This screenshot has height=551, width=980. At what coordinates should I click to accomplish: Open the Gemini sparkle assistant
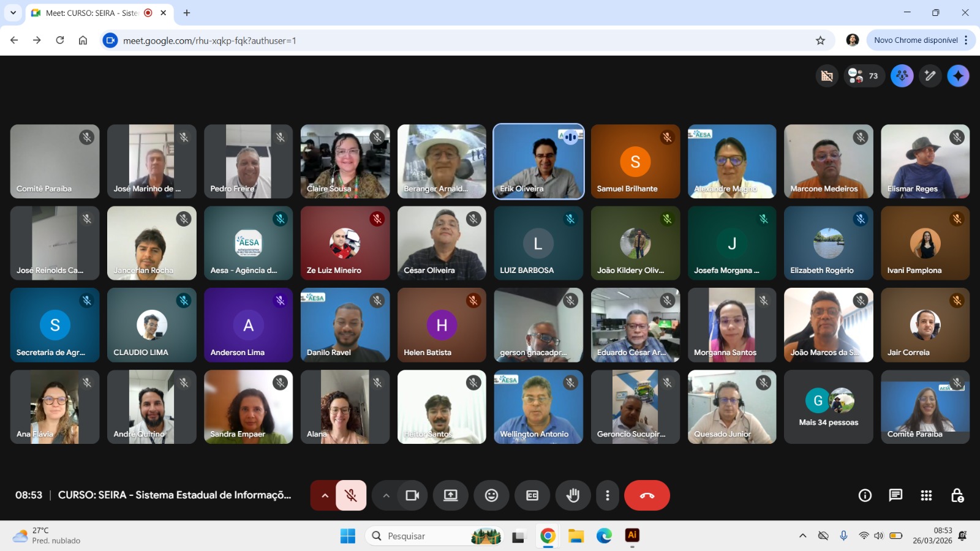click(958, 76)
